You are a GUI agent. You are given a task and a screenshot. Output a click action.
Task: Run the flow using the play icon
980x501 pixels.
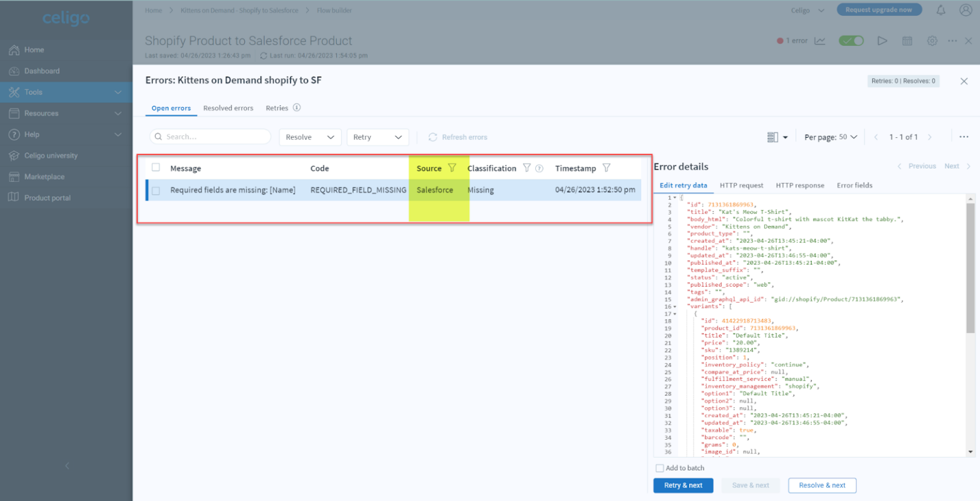click(x=882, y=40)
